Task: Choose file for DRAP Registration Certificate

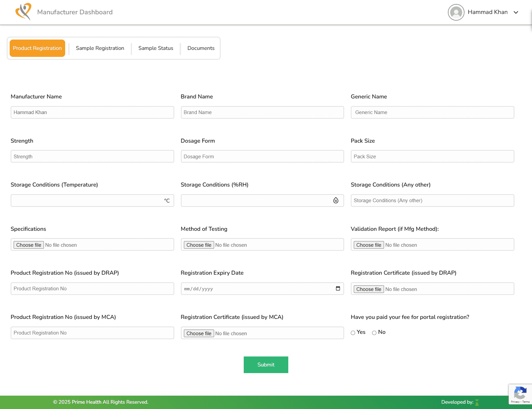Action: 369,289
